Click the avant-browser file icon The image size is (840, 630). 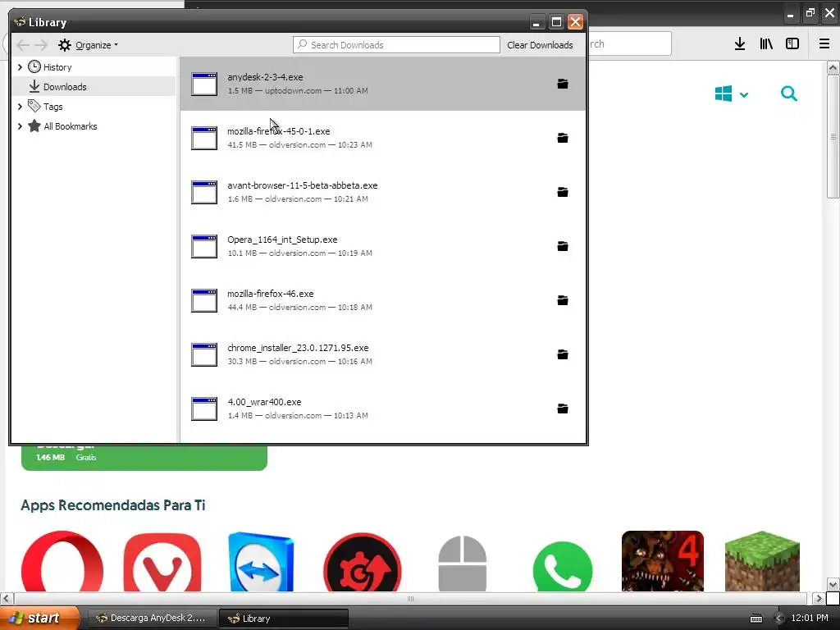point(204,192)
